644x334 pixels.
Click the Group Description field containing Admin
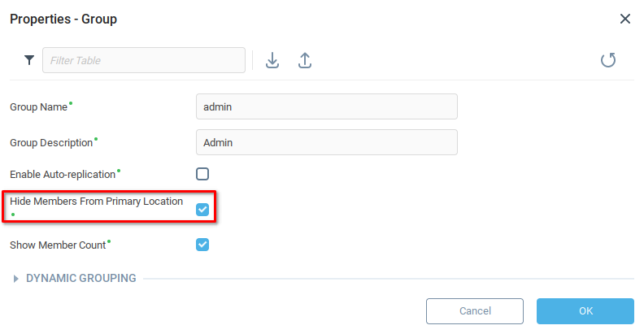click(327, 142)
